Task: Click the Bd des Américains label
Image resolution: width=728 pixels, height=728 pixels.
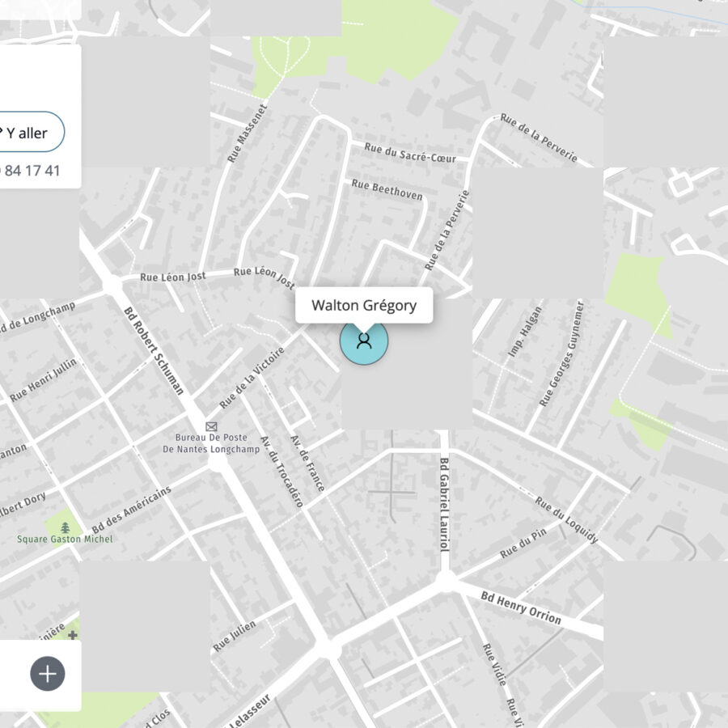Action: (131, 510)
